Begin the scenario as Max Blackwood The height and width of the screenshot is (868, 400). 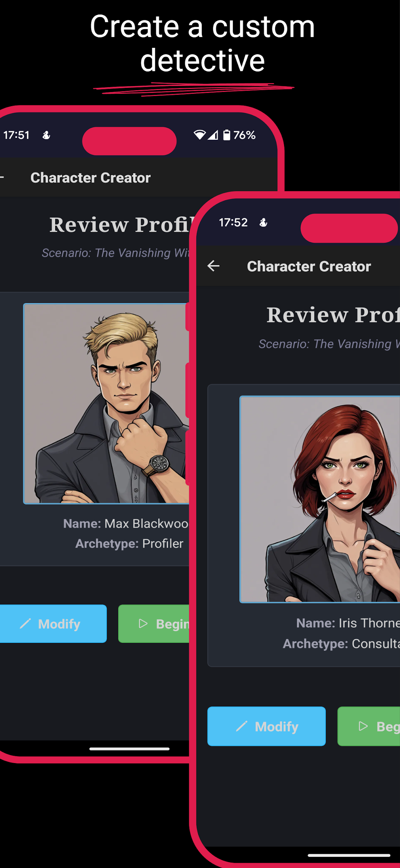pos(154,623)
